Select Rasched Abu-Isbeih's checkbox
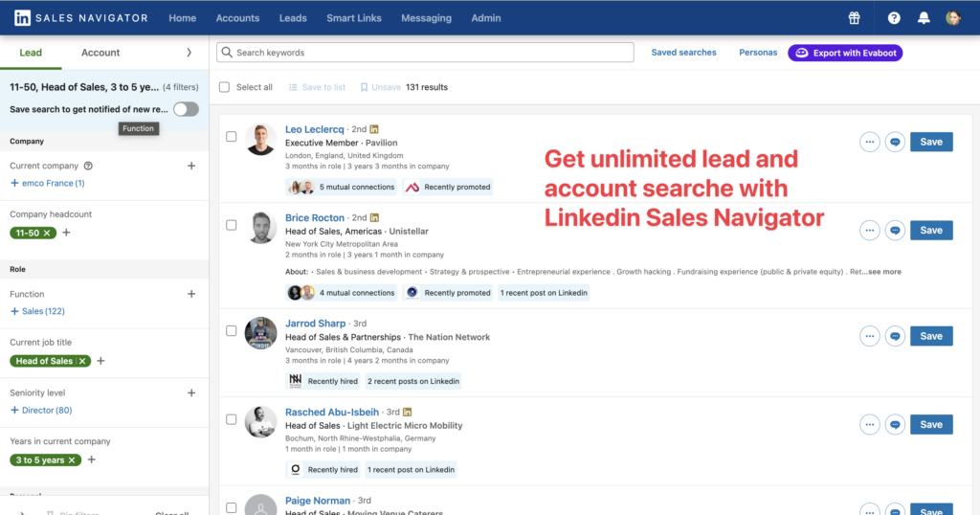This screenshot has height=515, width=980. coord(232,419)
